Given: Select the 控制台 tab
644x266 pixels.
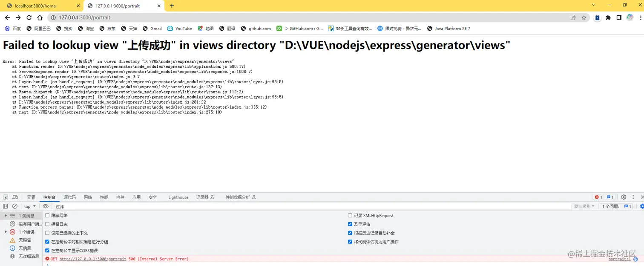Looking at the screenshot, I should click(x=49, y=197).
